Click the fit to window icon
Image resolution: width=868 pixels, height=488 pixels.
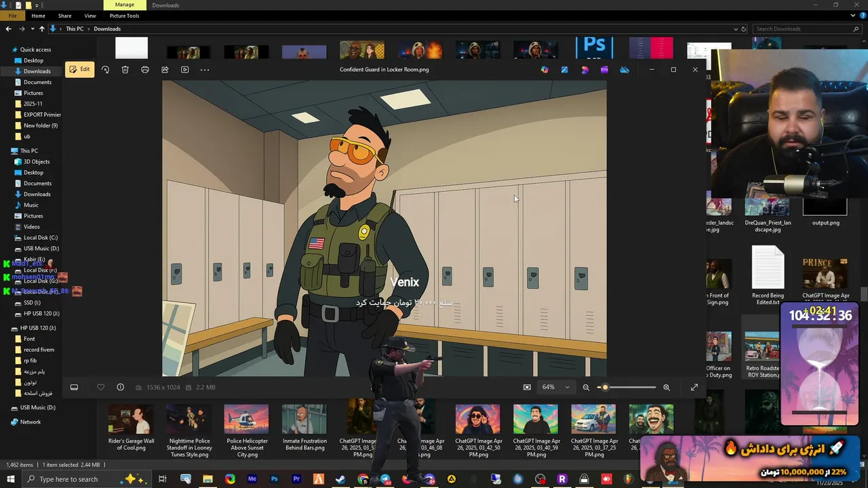point(527,387)
